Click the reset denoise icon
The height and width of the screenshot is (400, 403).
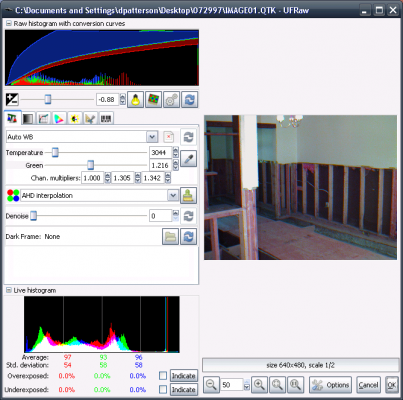tap(189, 216)
